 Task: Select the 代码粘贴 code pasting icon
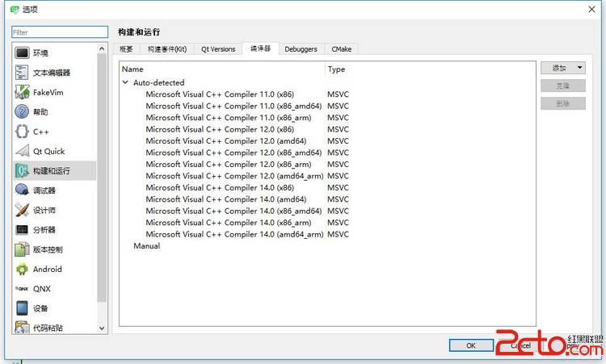coord(22,328)
